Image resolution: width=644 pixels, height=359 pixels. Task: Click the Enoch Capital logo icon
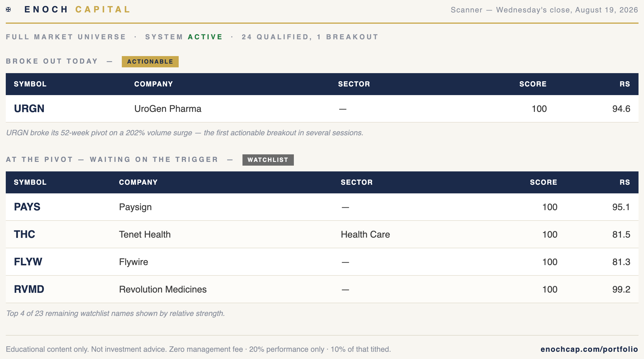pos(8,10)
